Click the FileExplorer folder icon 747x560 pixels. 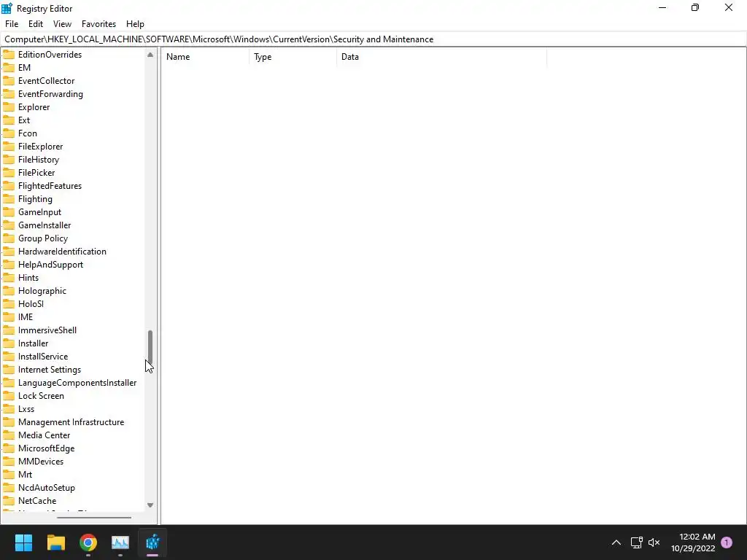click(9, 146)
